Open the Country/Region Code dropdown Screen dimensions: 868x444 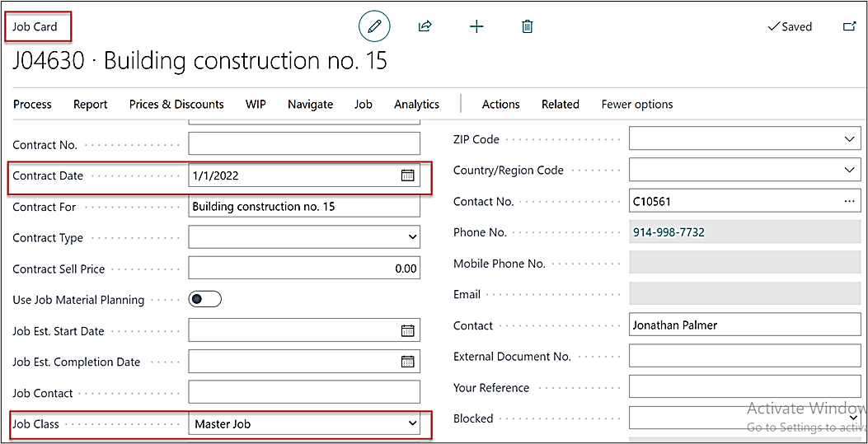850,171
